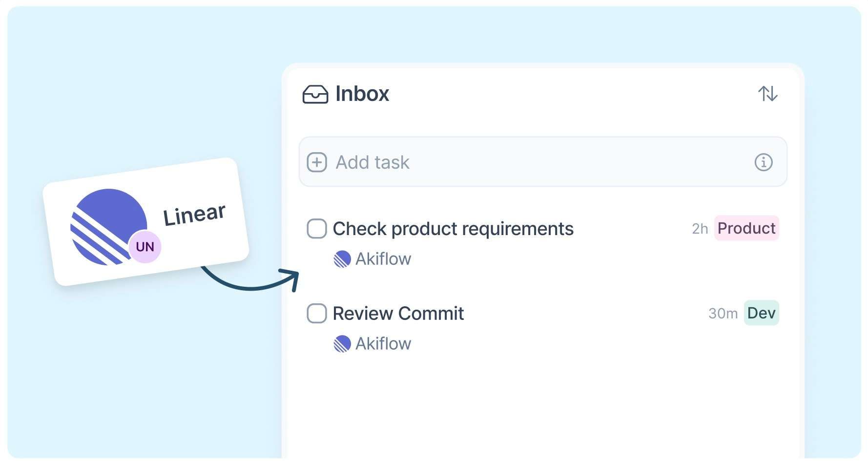Image resolution: width=868 pixels, height=476 pixels.
Task: Open the Check product requirements task title
Action: (x=453, y=229)
